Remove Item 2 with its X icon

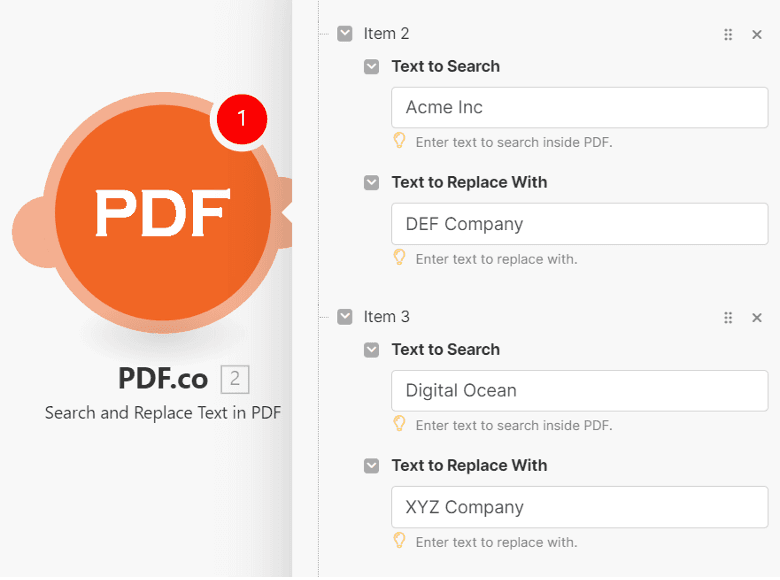point(757,35)
